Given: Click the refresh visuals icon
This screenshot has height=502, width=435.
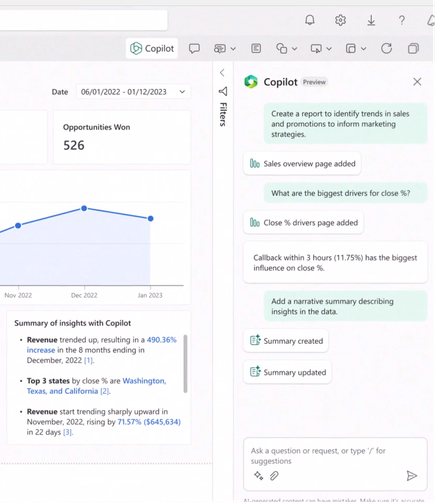Looking at the screenshot, I should [387, 49].
